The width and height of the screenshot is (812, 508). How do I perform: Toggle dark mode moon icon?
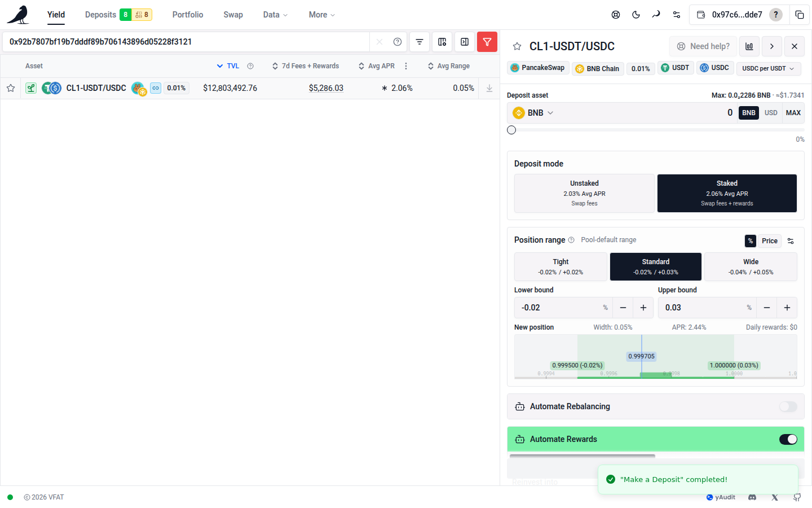pos(636,15)
